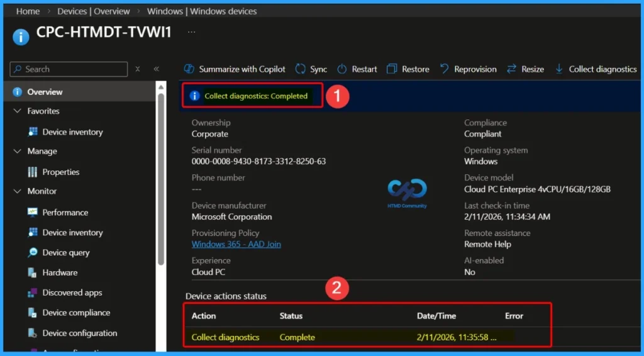The width and height of the screenshot is (644, 356).
Task: Click inside the sidebar Search field
Action: [x=69, y=69]
